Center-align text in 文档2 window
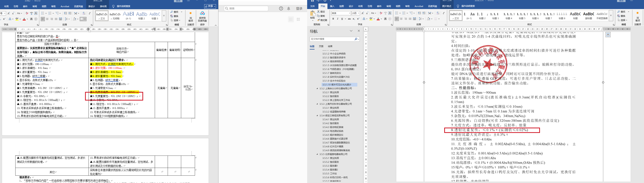The image size is (644, 183). [x=47, y=19]
